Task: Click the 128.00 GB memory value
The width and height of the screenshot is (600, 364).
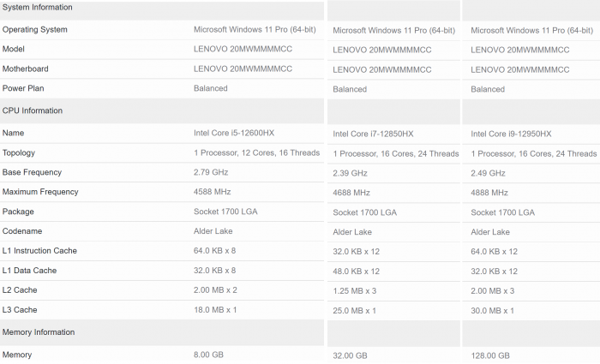Action: point(490,355)
